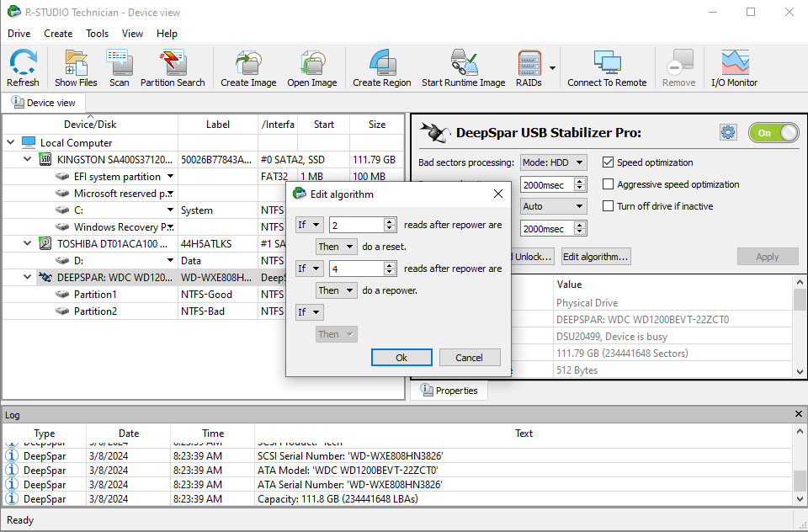Viewport: 808px width, 532px height.
Task: Open the C: partition dropdown arrow
Action: tap(170, 210)
